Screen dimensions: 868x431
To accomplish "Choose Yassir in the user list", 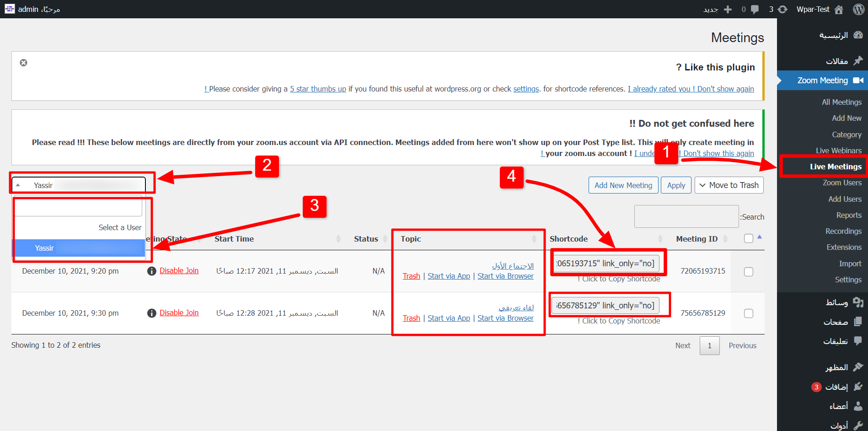I will coord(79,248).
